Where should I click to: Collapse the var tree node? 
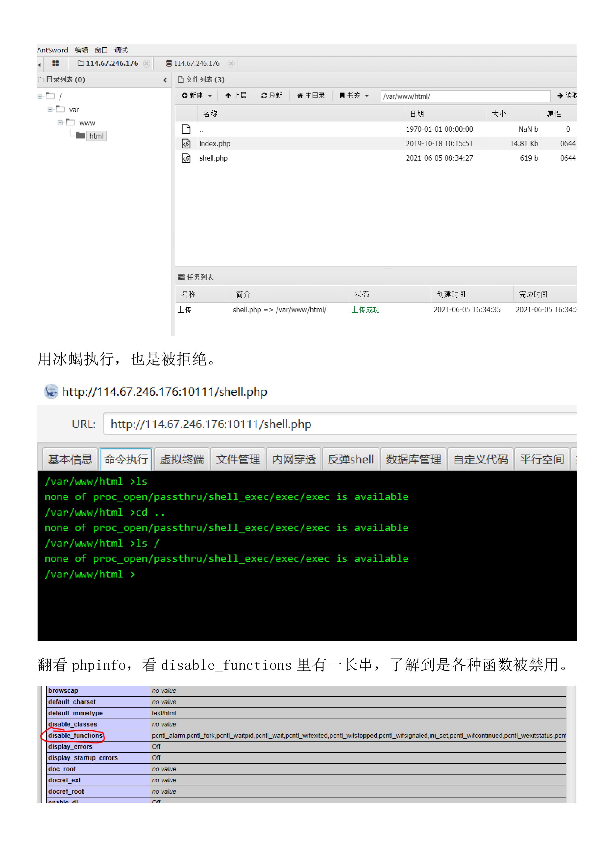coord(50,110)
